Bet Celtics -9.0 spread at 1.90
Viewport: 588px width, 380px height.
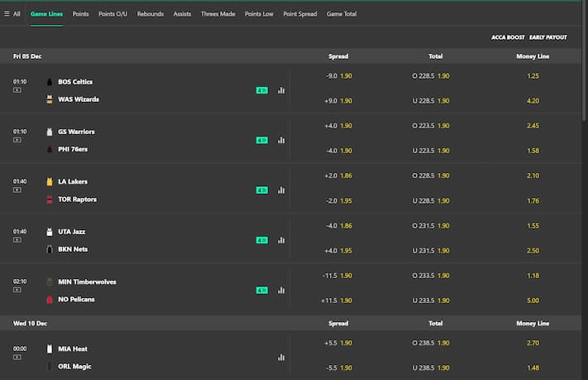(338, 76)
